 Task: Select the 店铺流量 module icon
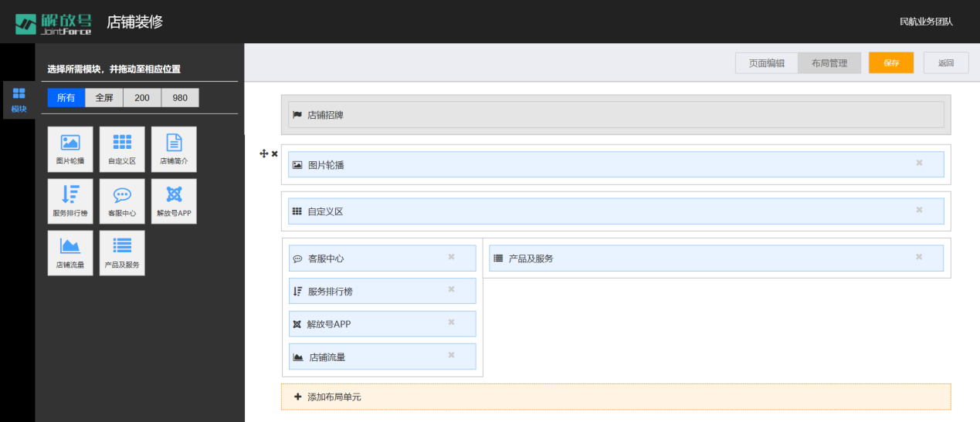click(x=70, y=253)
